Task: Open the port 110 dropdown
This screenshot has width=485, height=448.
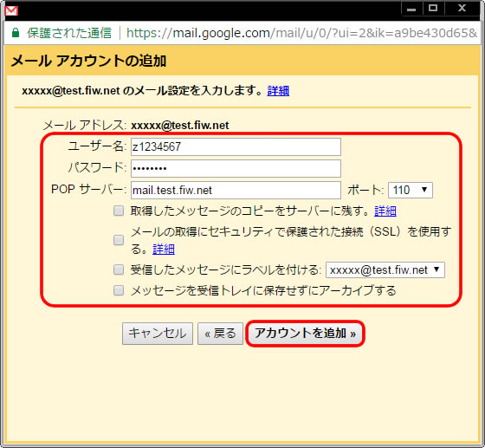Action: (411, 190)
